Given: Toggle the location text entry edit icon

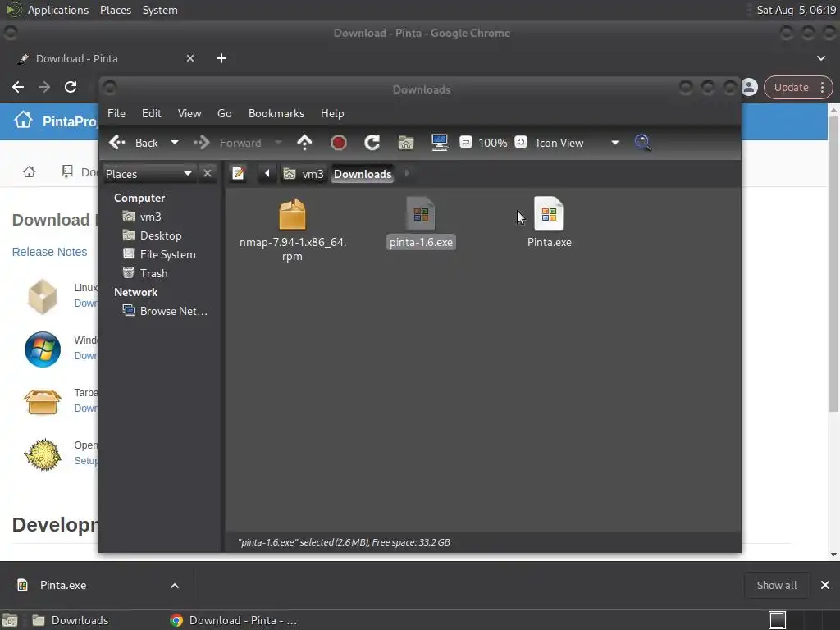Looking at the screenshot, I should tap(238, 174).
